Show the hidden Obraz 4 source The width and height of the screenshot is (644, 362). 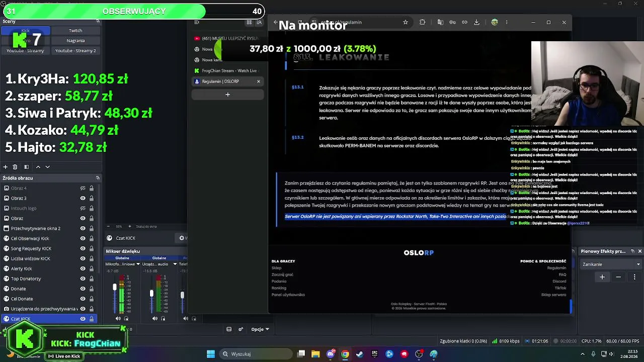click(83, 188)
